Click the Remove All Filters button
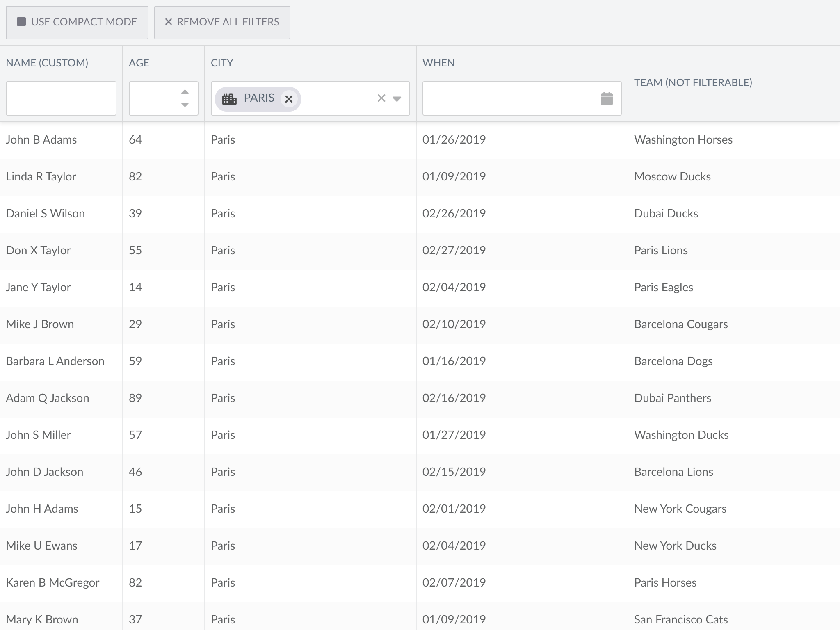 click(222, 22)
